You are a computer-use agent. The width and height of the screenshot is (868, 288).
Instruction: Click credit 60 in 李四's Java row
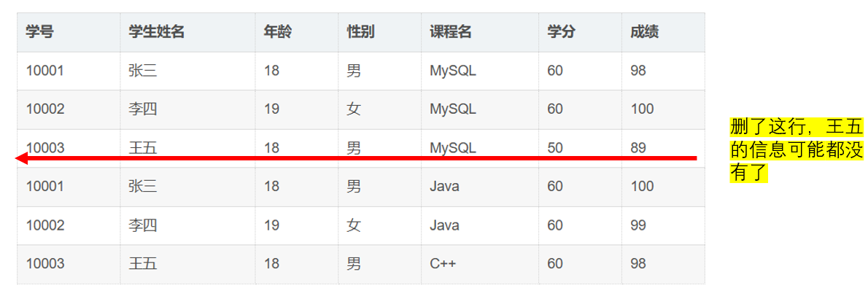coord(554,225)
